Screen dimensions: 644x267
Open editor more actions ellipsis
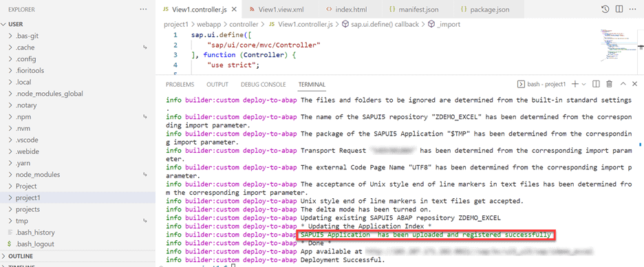(x=632, y=9)
